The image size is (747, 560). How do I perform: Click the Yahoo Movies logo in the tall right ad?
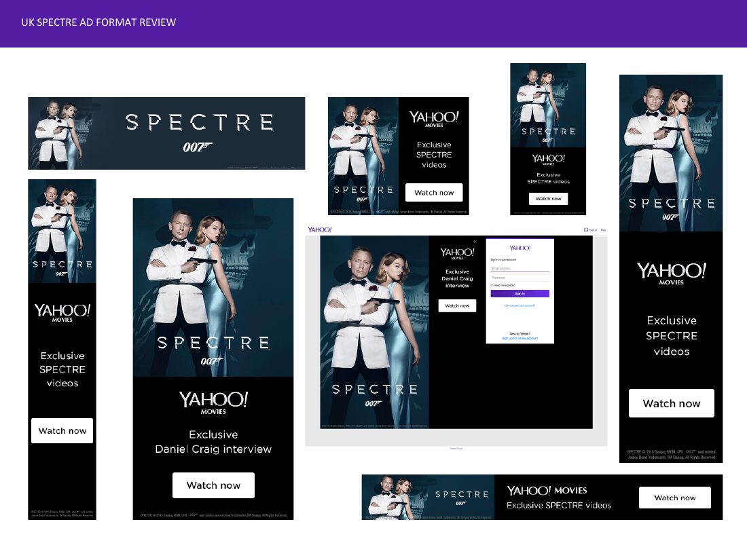coord(671,274)
